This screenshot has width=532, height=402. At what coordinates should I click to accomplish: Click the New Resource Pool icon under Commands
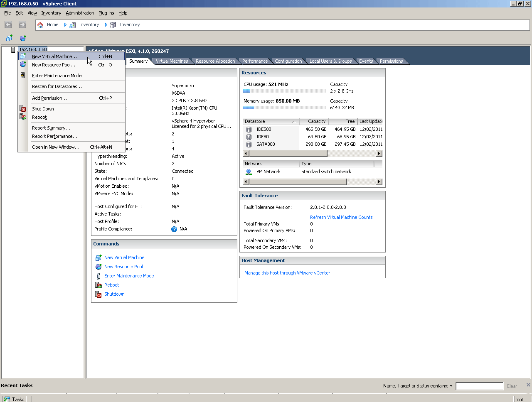click(x=99, y=267)
